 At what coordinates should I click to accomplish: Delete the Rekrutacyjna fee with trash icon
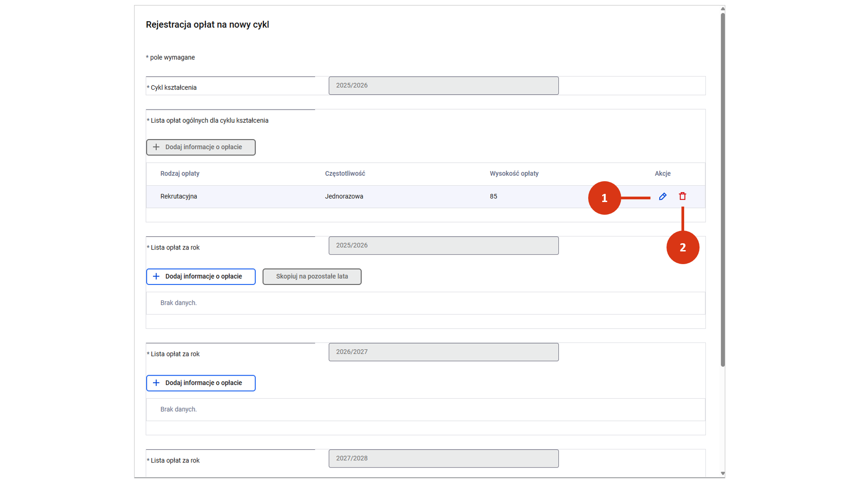point(682,196)
